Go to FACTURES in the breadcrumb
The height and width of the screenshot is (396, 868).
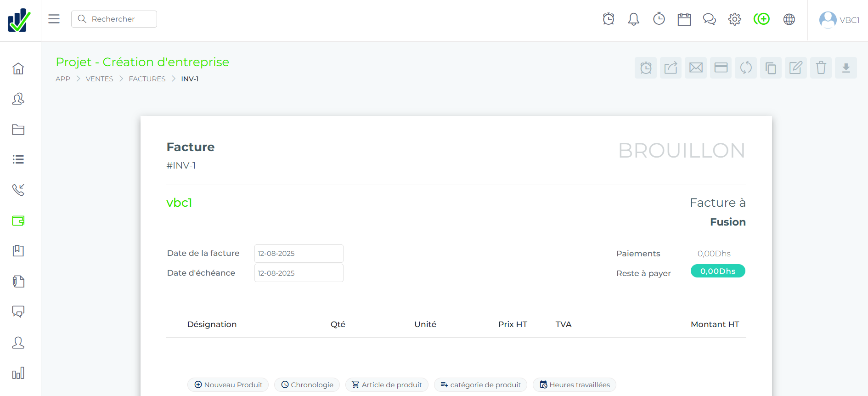pos(147,79)
